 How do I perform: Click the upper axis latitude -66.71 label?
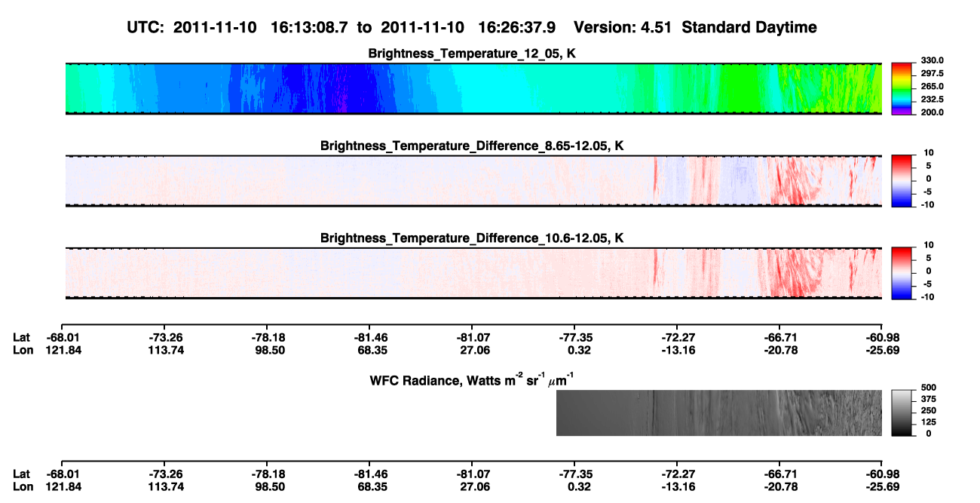[x=779, y=337]
